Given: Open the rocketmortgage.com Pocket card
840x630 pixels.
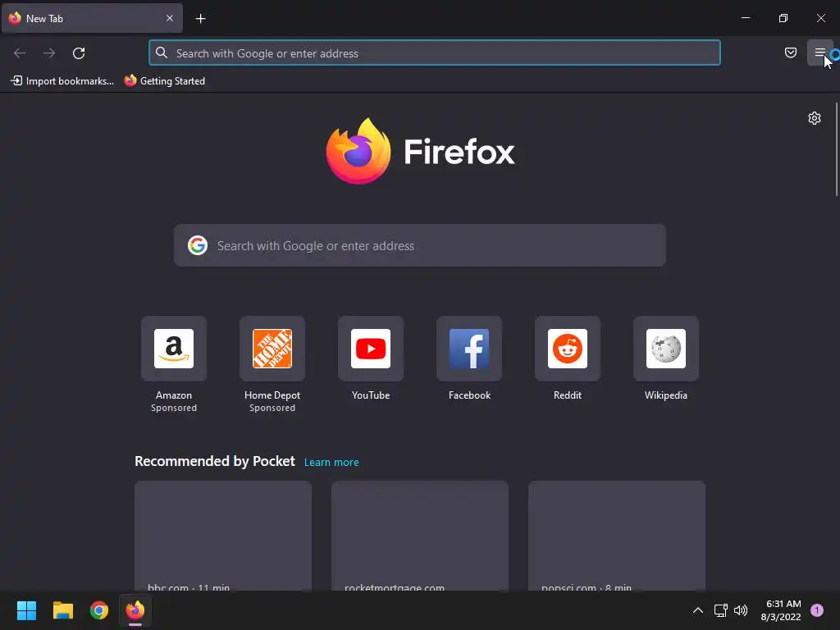Looking at the screenshot, I should coord(420,536).
